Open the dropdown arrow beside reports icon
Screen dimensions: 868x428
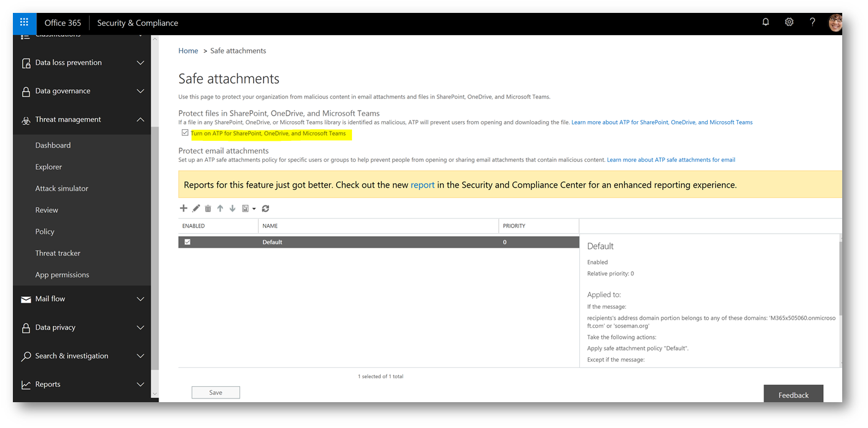tap(254, 209)
